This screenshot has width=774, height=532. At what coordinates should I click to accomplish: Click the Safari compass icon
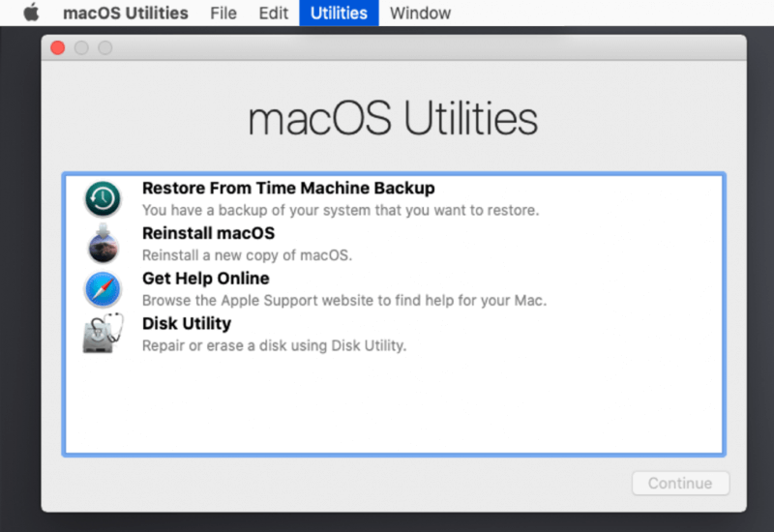pyautogui.click(x=103, y=289)
